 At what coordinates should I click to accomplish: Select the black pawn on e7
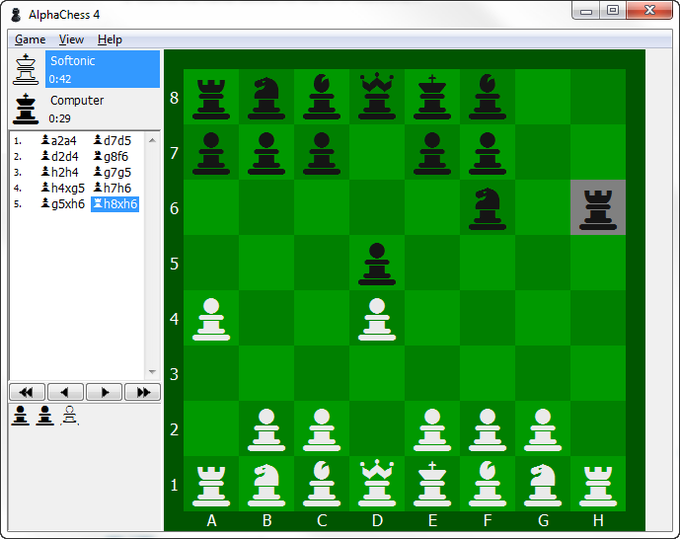432,153
